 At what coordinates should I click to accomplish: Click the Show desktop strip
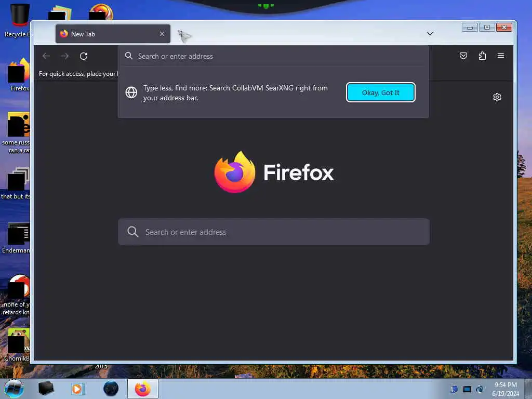tap(528, 389)
